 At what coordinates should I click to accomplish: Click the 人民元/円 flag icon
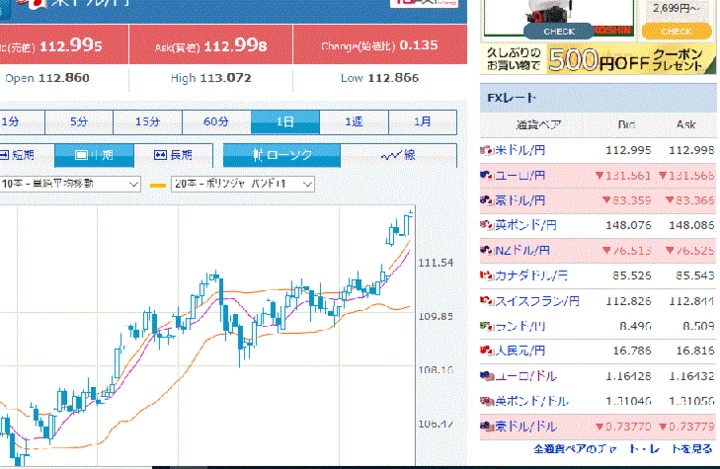tap(487, 350)
